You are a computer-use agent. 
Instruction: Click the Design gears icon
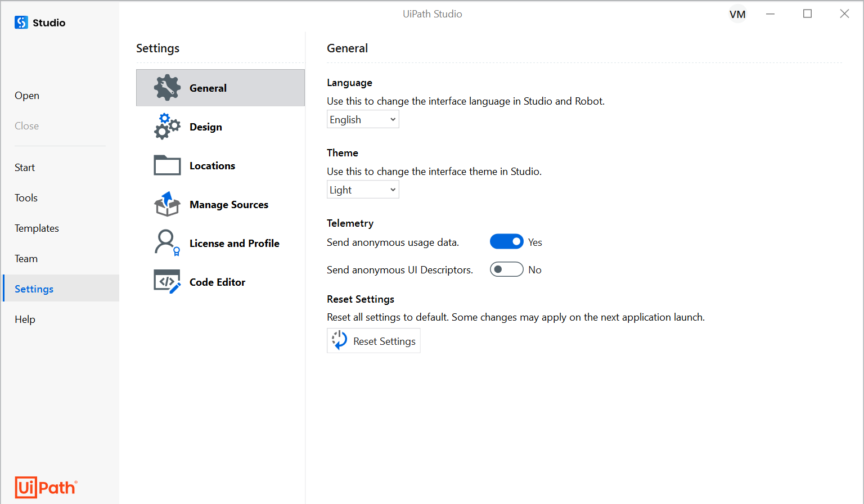point(167,127)
